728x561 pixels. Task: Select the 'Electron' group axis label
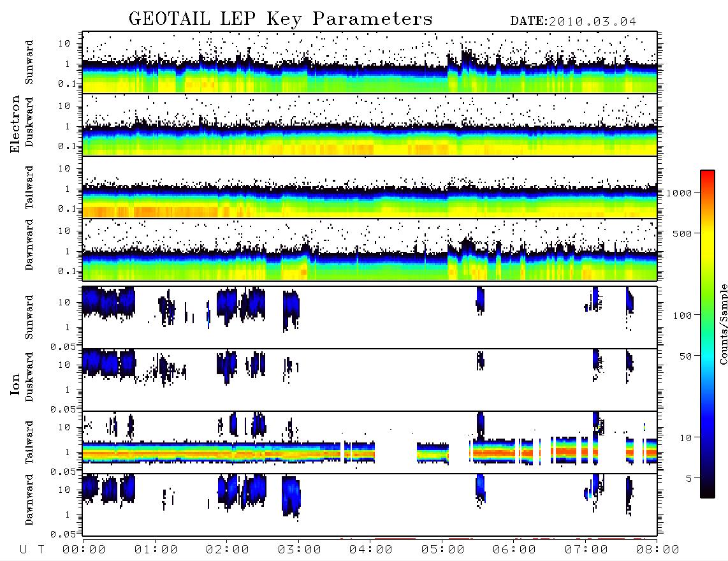[15, 124]
